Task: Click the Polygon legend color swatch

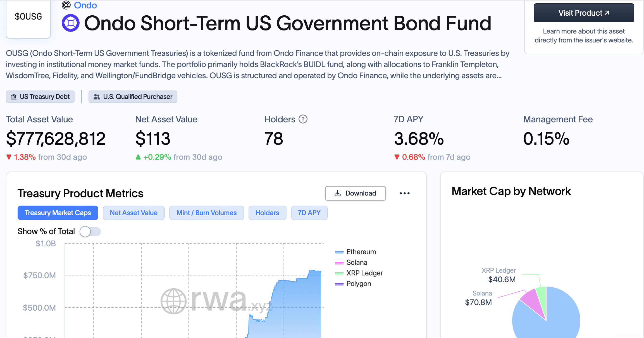Action: [x=339, y=284]
